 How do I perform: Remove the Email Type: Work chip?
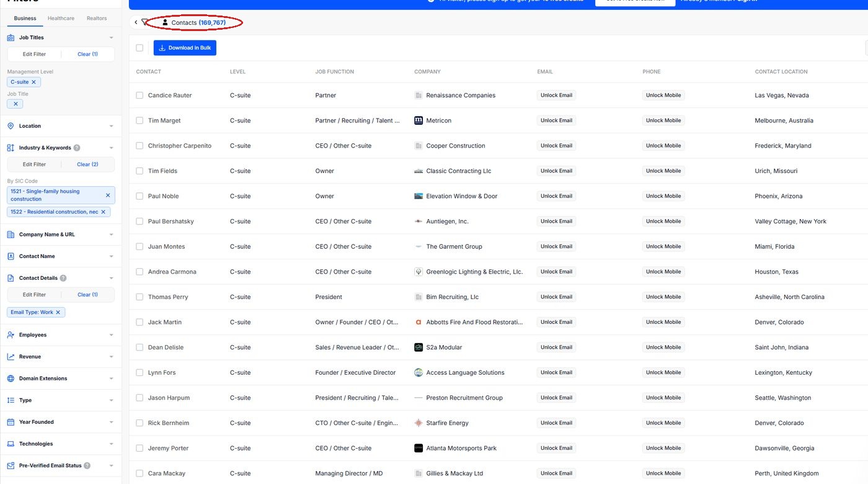click(x=58, y=312)
